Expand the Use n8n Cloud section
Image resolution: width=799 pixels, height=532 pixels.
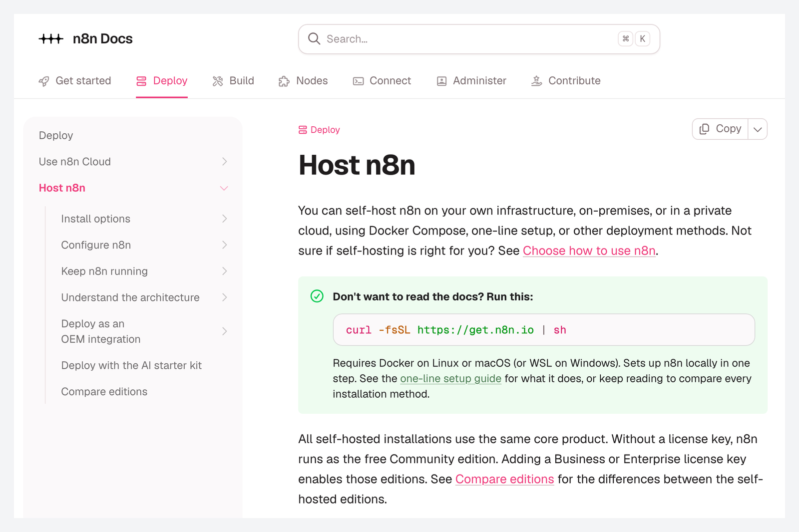pyautogui.click(x=224, y=162)
